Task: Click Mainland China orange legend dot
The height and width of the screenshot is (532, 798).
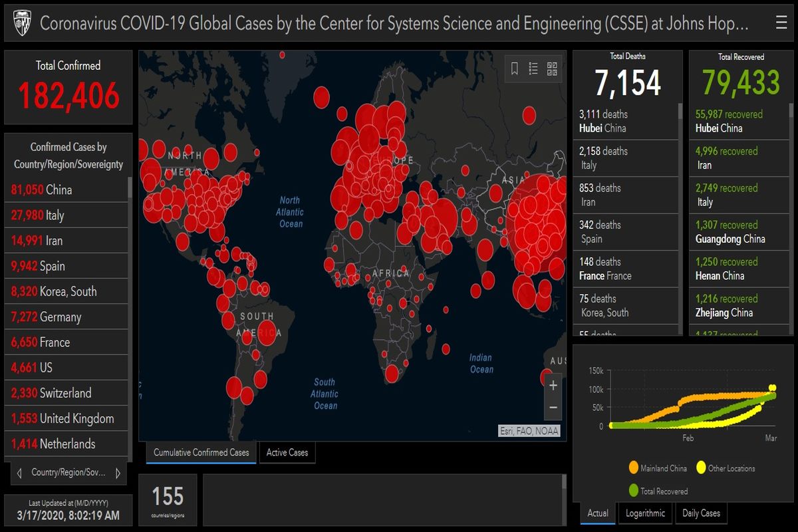Action: tap(633, 468)
